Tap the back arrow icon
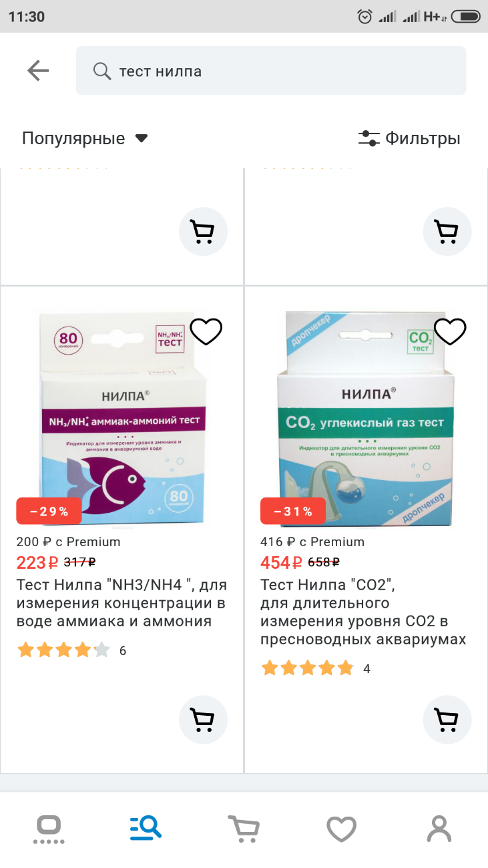Viewport: 488px width, 868px height. [x=38, y=71]
